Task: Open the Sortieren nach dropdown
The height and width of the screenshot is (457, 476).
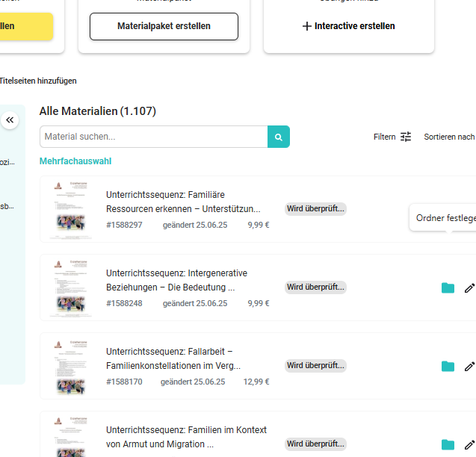Action: click(x=450, y=137)
